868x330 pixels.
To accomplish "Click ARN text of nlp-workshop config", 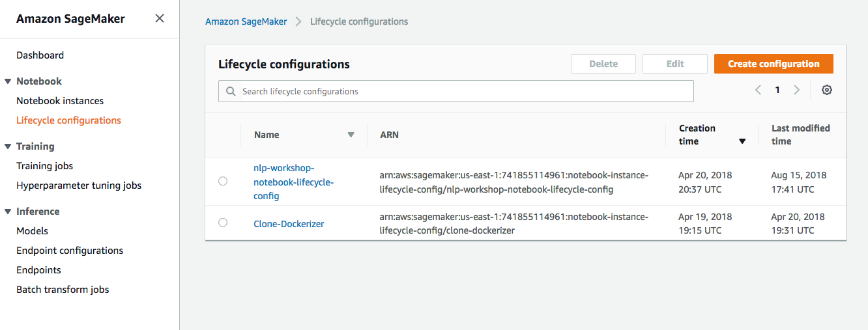I will click(x=514, y=182).
